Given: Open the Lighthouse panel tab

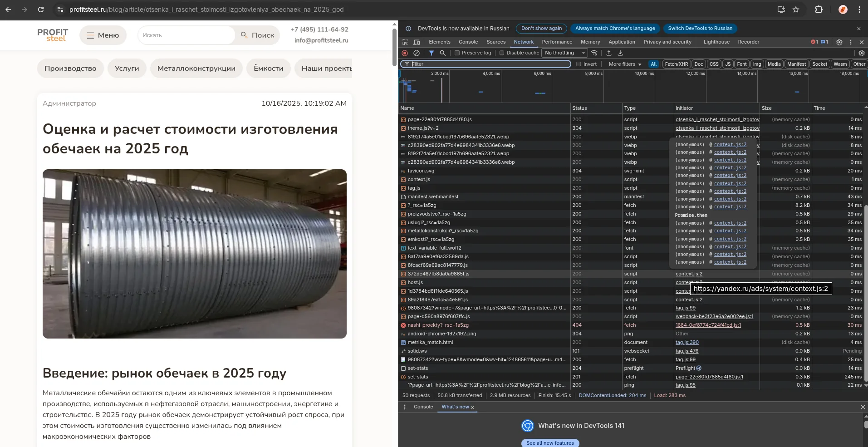Looking at the screenshot, I should click(x=716, y=42).
